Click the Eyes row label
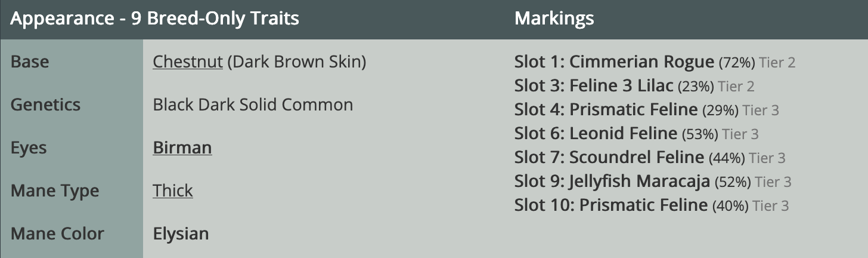Screen dimensions: 868x258 29,148
